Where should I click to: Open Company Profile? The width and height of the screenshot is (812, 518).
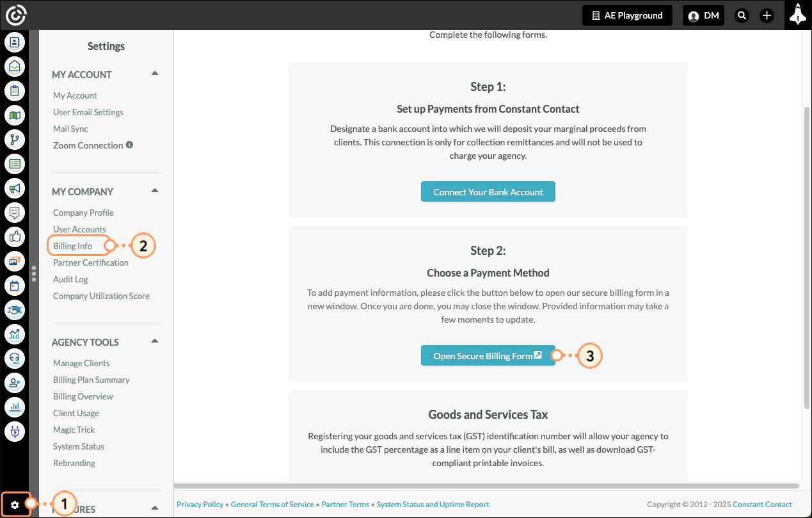tap(83, 213)
